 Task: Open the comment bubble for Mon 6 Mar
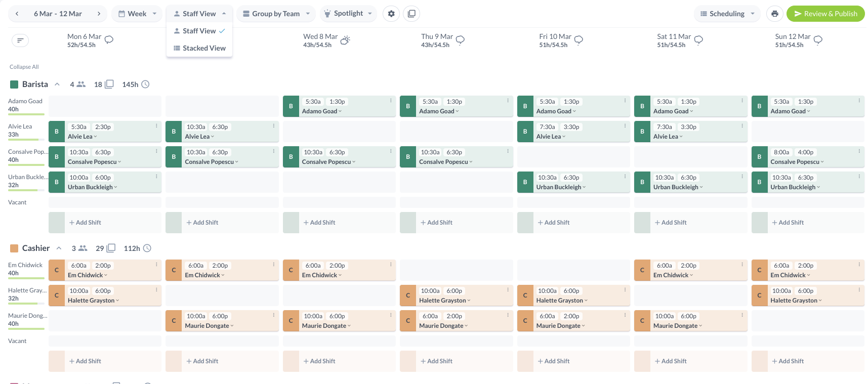coord(109,40)
